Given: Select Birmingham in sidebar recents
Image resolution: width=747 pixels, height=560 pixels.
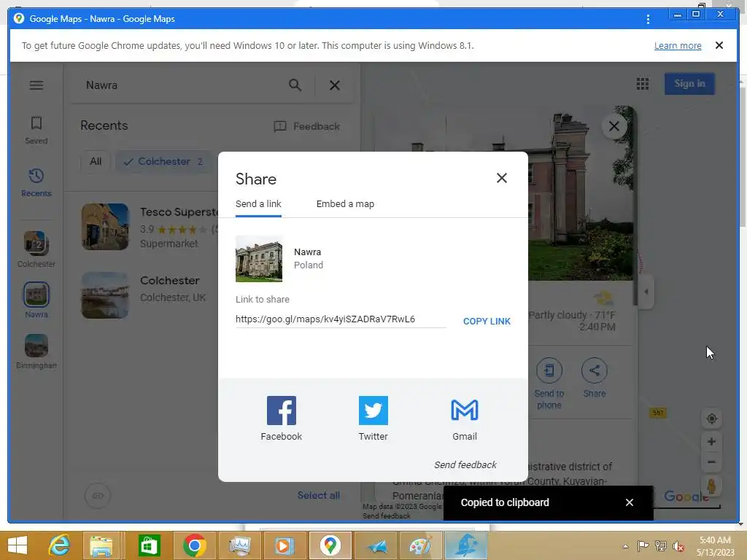Looking at the screenshot, I should tap(36, 351).
